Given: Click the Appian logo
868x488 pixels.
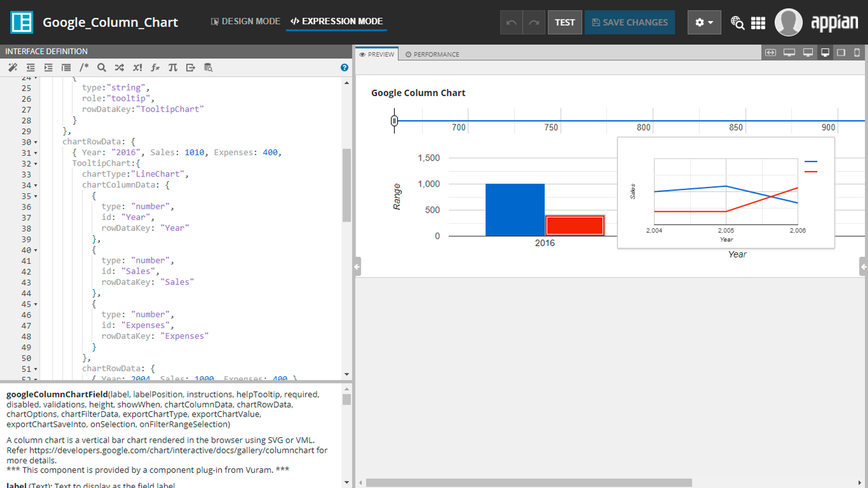Looking at the screenshot, I should [834, 23].
